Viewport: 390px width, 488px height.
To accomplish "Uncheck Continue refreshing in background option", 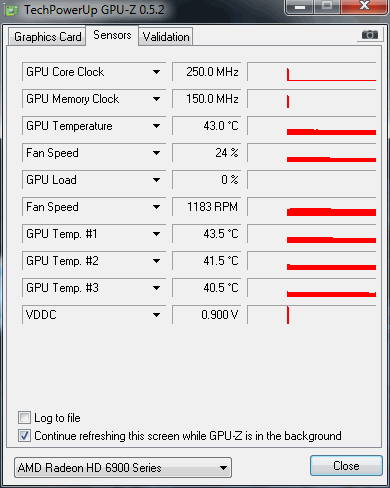I will click(24, 436).
